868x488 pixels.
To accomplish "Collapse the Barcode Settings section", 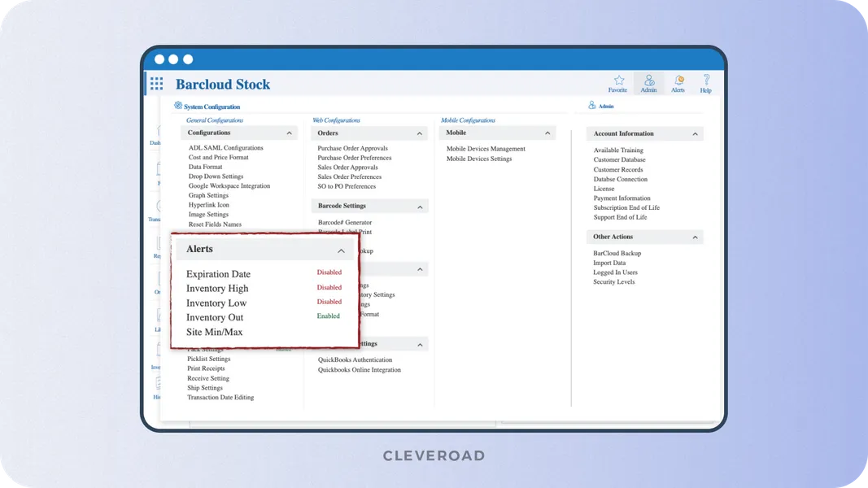I will pos(420,207).
